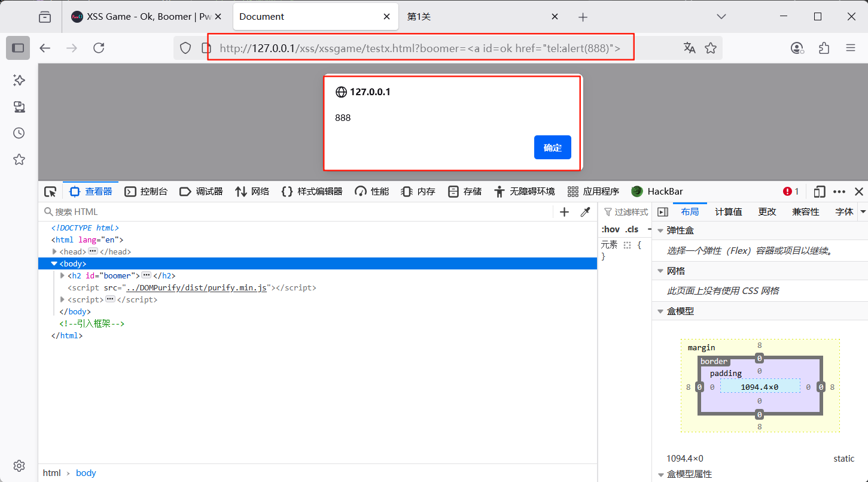Click the 确定 button in alert dialog

pyautogui.click(x=552, y=147)
